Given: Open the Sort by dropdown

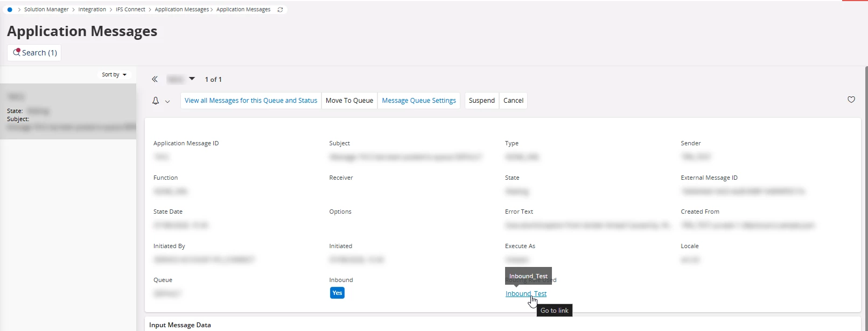Looking at the screenshot, I should [x=114, y=75].
